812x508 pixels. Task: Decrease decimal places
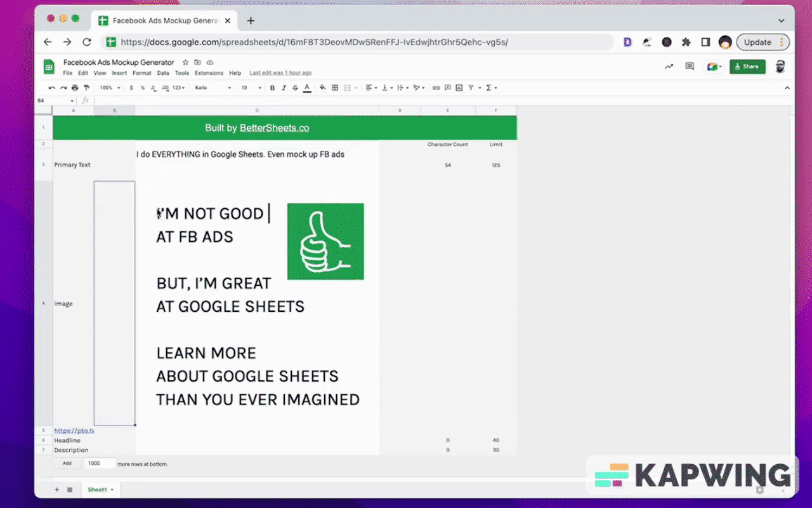[x=154, y=88]
